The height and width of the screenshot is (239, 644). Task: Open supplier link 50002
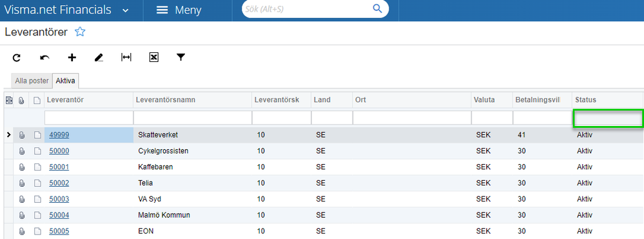tap(59, 183)
